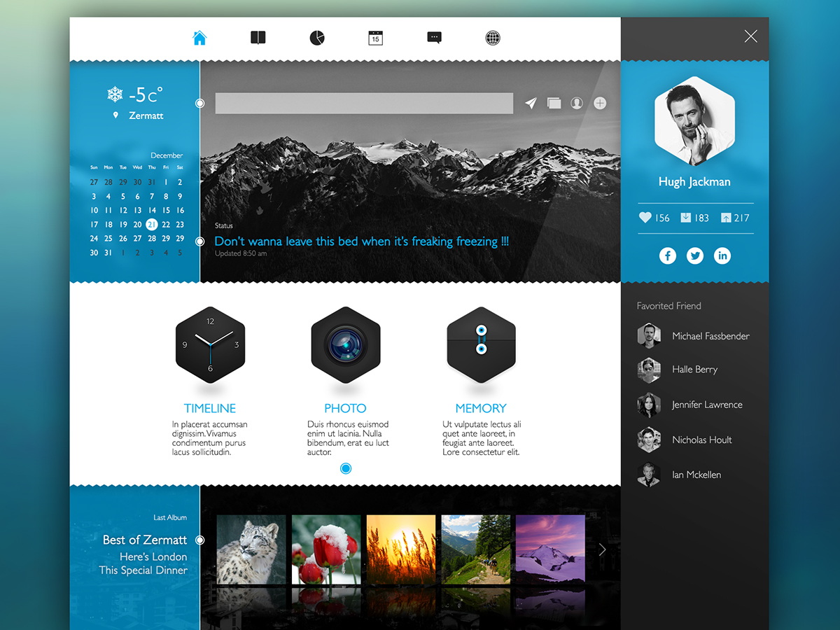Image resolution: width=840 pixels, height=630 pixels.
Task: Click the Home icon in top navigation
Action: (x=199, y=38)
